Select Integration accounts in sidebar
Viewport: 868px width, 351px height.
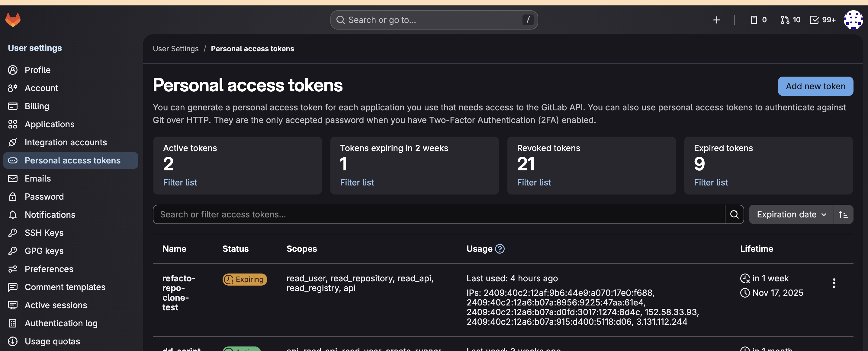point(65,142)
